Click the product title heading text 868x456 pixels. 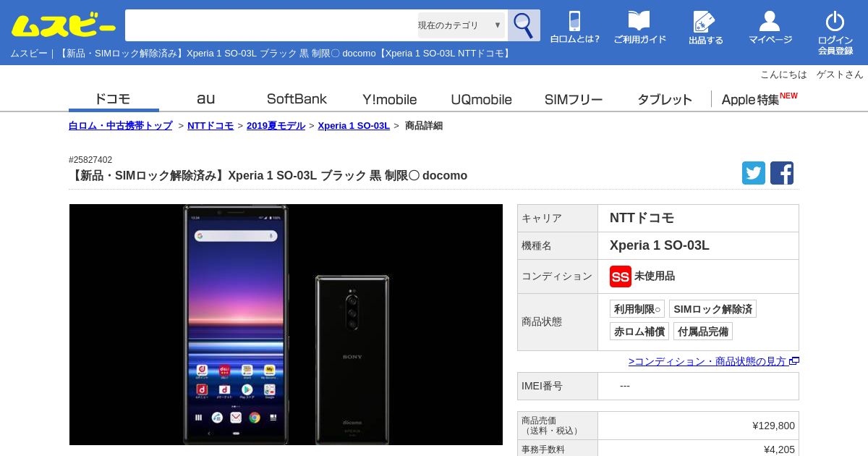268,175
